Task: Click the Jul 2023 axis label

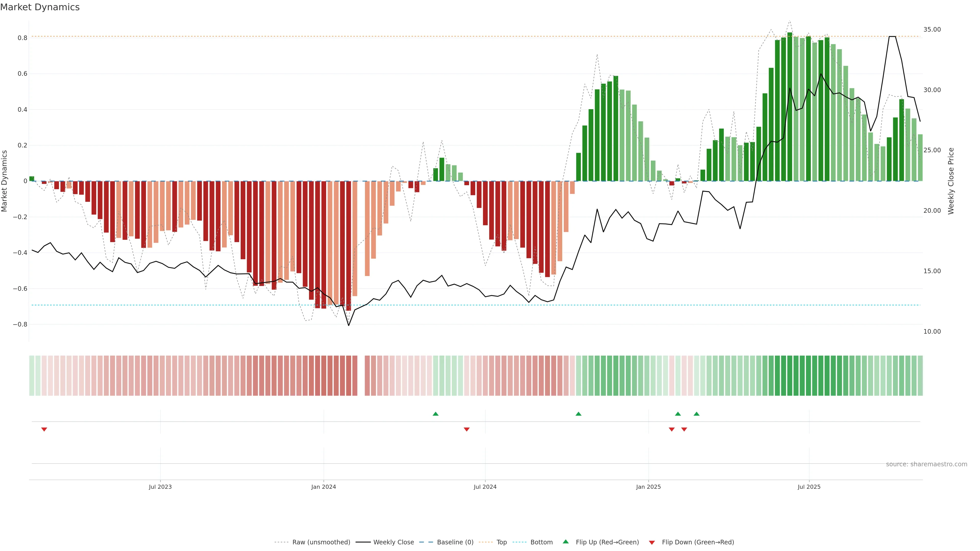Action: pos(160,487)
